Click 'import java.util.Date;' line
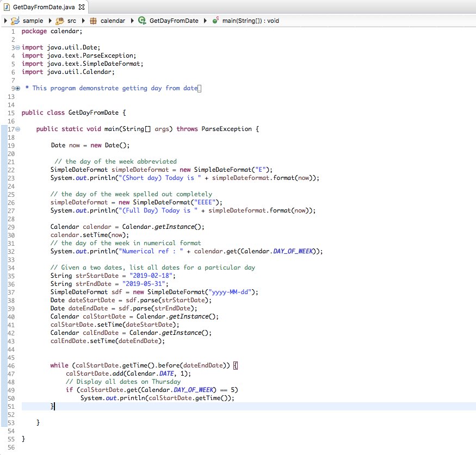Image resolution: width=476 pixels, height=455 pixels. click(61, 48)
